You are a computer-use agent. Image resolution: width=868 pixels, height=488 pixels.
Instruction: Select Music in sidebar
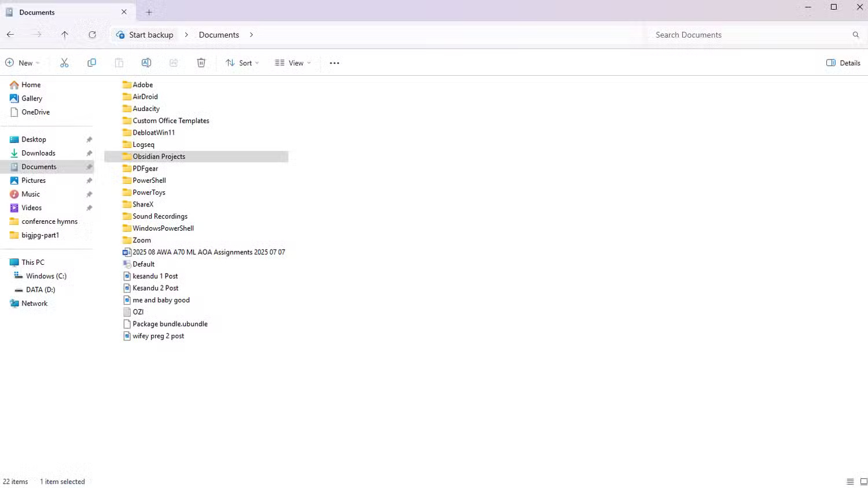(31, 194)
